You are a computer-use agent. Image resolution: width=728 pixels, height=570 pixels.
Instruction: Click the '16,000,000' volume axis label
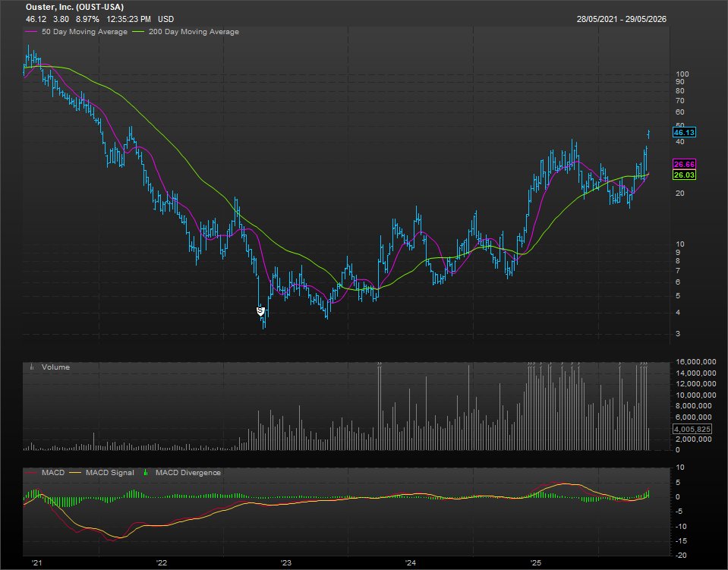(696, 361)
